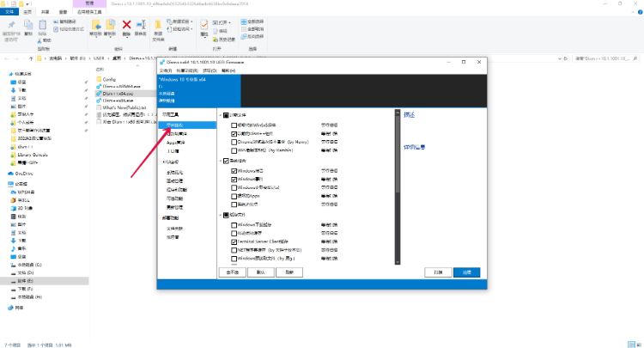Click the History icon in ribbon Open group

216,40
